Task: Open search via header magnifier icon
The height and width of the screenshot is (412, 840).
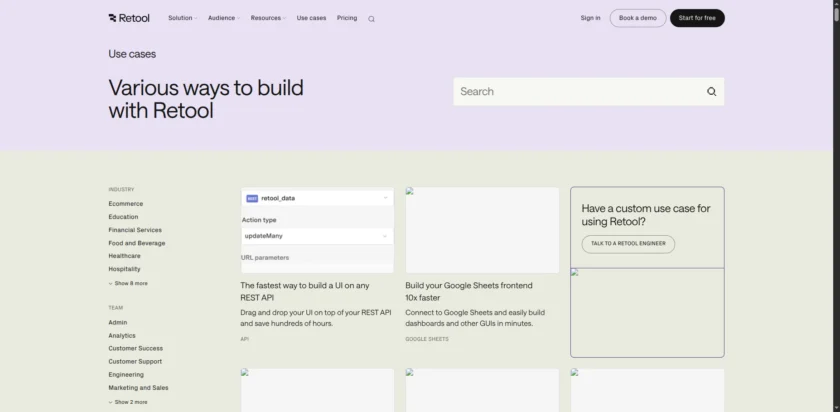Action: click(371, 19)
